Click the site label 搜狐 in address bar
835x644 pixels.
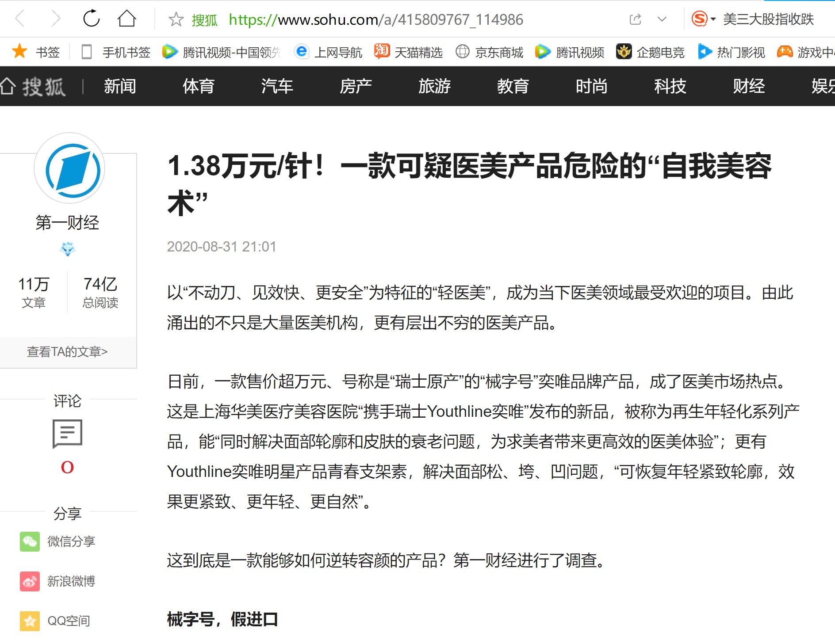pos(204,20)
